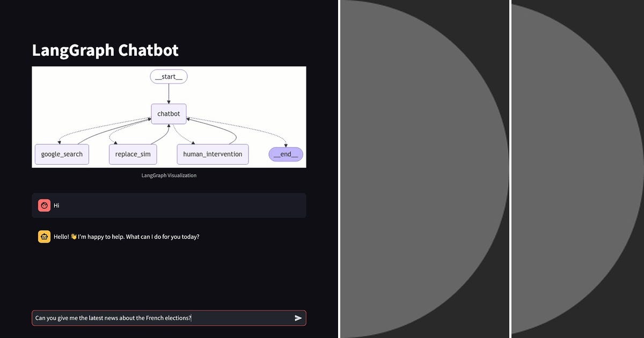This screenshot has height=338, width=644.
Task: Click the robot avatar beside the reply
Action: [x=44, y=237]
